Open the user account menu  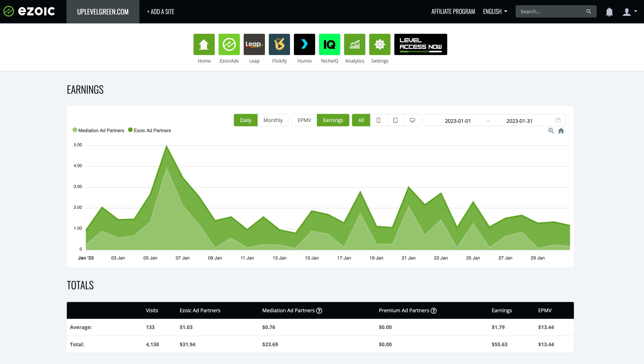tap(630, 12)
